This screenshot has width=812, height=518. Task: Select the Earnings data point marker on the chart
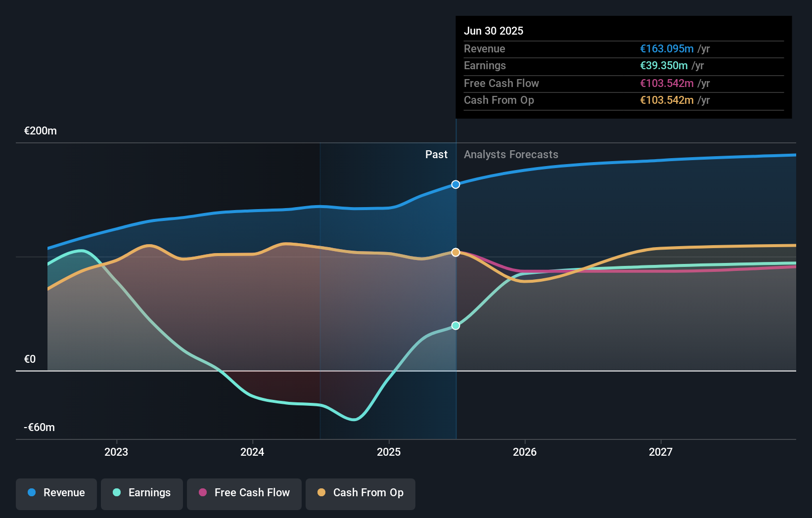(455, 325)
